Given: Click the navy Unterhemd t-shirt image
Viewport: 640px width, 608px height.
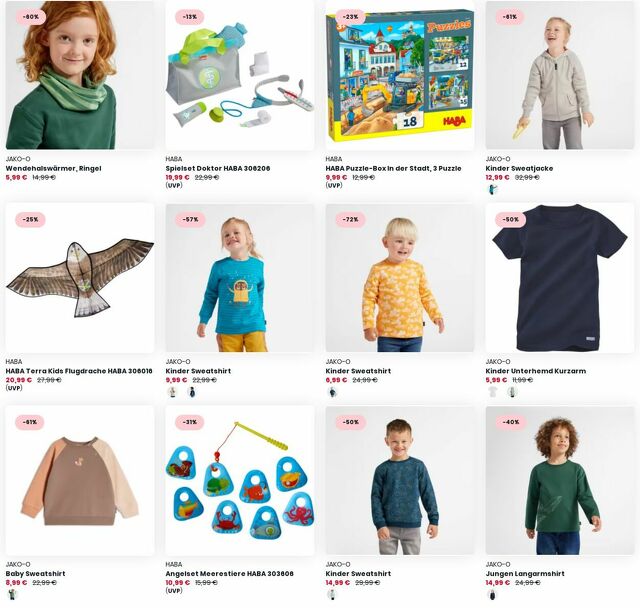Looking at the screenshot, I should (x=560, y=277).
